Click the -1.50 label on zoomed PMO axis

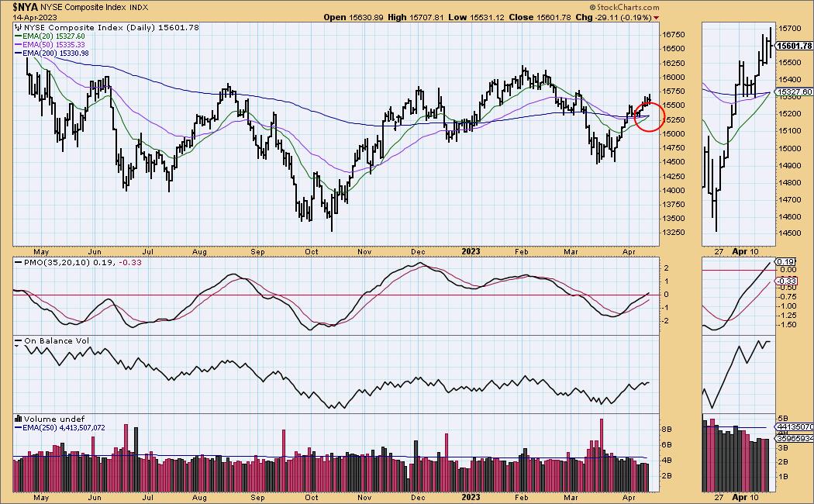788,324
